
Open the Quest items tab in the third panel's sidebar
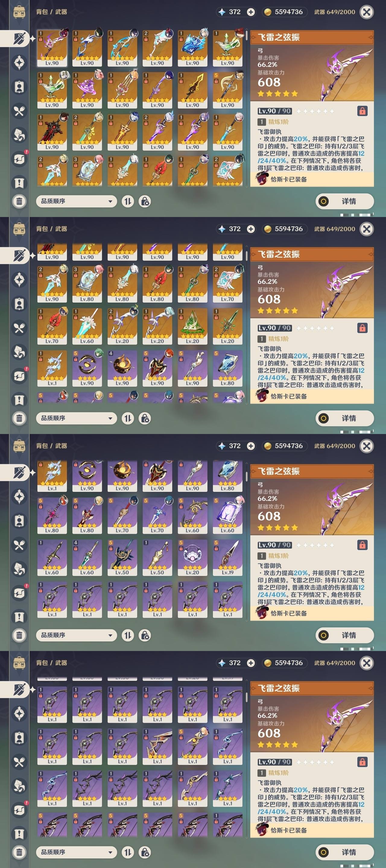point(19,617)
